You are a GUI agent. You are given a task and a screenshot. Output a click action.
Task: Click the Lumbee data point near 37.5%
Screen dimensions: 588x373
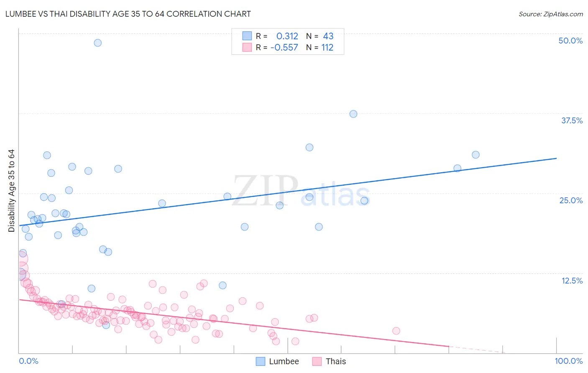click(x=353, y=114)
